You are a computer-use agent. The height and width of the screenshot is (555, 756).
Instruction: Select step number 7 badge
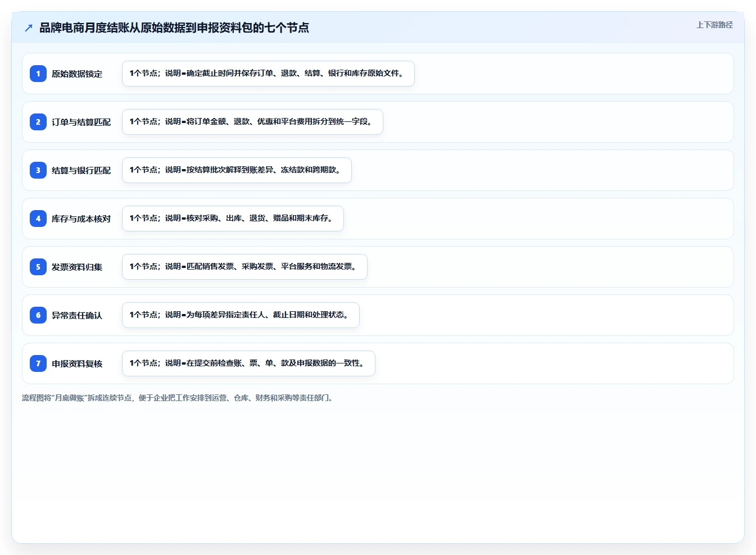(x=38, y=363)
